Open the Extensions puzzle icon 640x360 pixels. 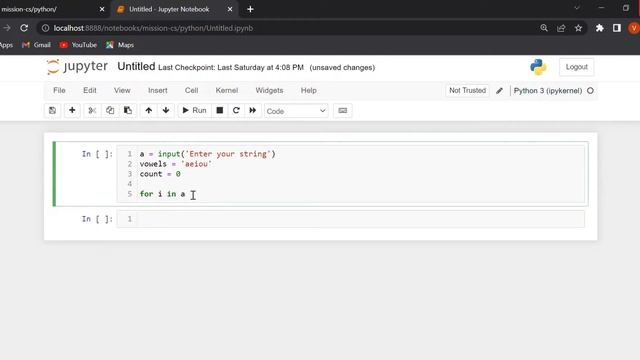599,28
